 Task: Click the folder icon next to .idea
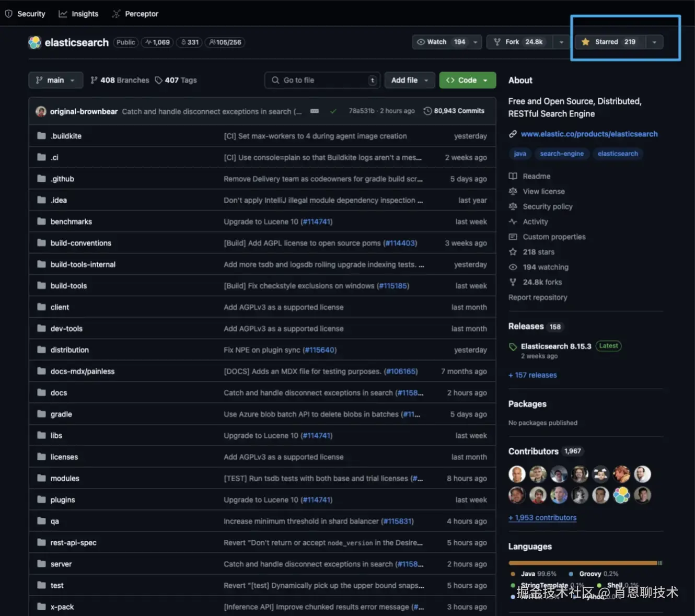tap(42, 200)
